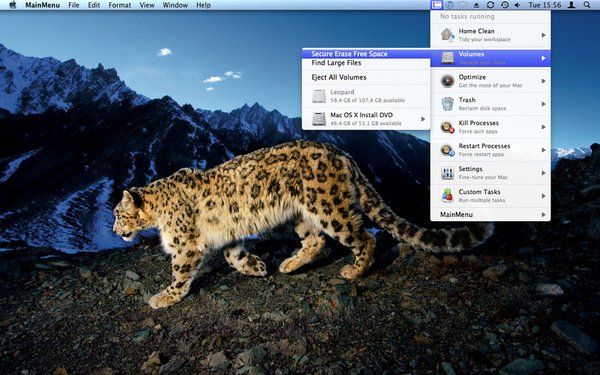Click the Optimize gauge icon
Image resolution: width=600 pixels, height=375 pixels.
click(447, 81)
